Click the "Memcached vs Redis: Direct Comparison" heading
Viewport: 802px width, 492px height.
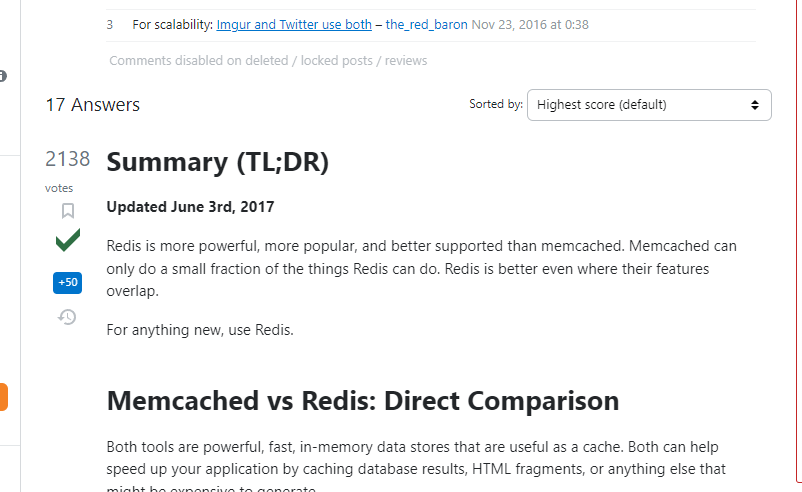tap(362, 401)
